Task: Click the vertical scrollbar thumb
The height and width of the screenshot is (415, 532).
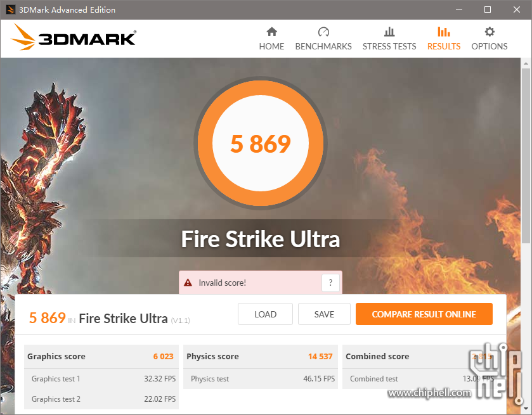Action: (x=526, y=156)
